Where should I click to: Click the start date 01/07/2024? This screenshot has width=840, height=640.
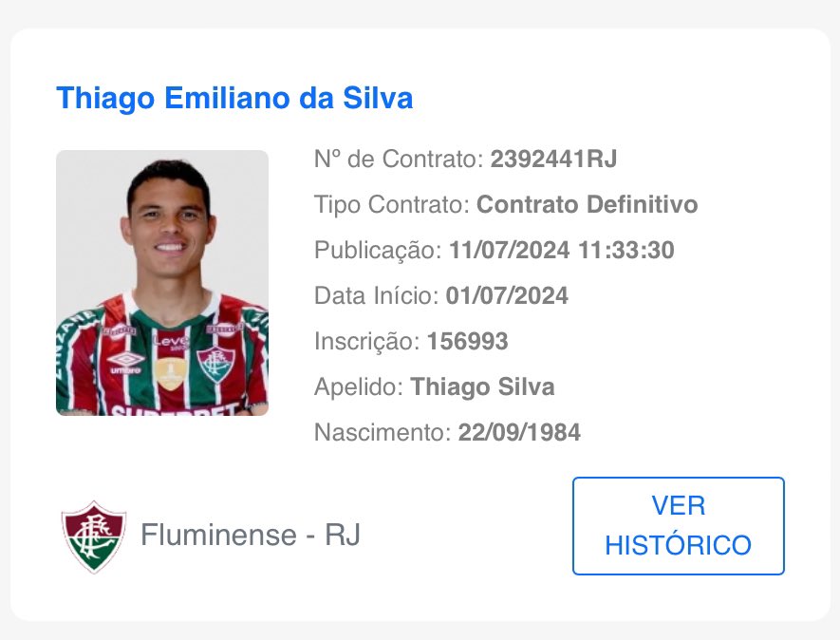pyautogui.click(x=506, y=295)
